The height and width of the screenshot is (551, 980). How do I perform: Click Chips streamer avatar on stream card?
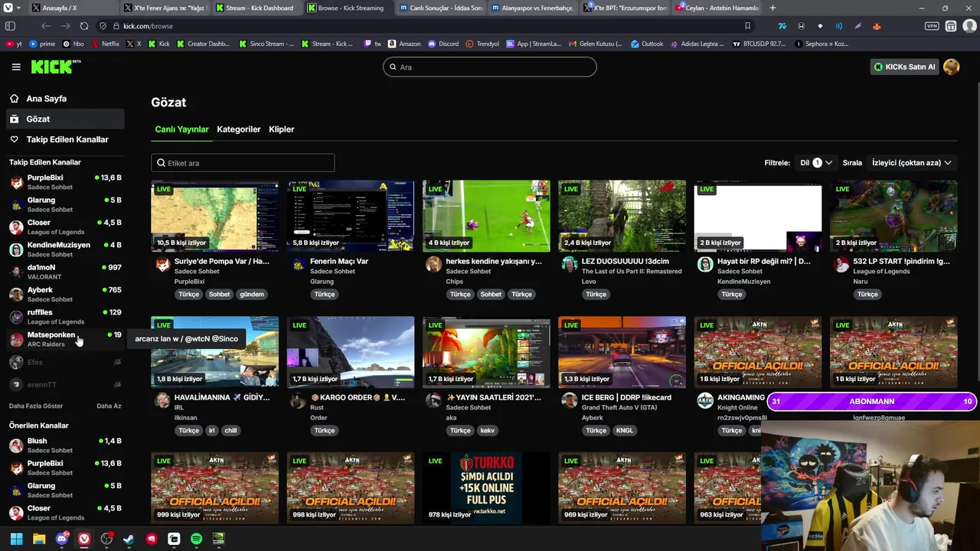[x=433, y=265]
